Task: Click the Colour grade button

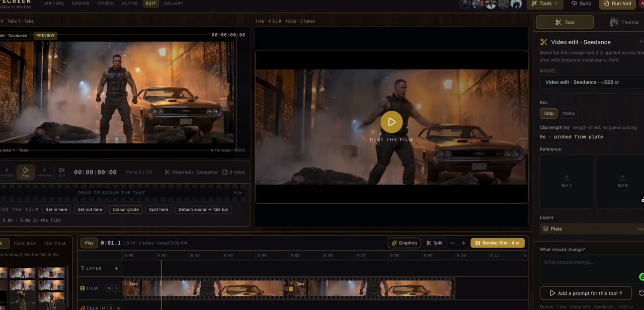Action: click(x=125, y=209)
